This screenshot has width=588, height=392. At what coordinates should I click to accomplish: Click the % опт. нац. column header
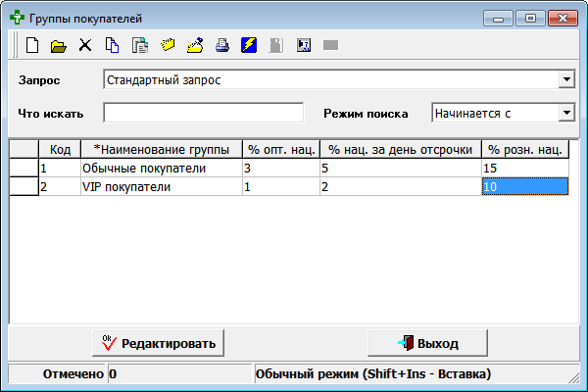[x=281, y=149]
